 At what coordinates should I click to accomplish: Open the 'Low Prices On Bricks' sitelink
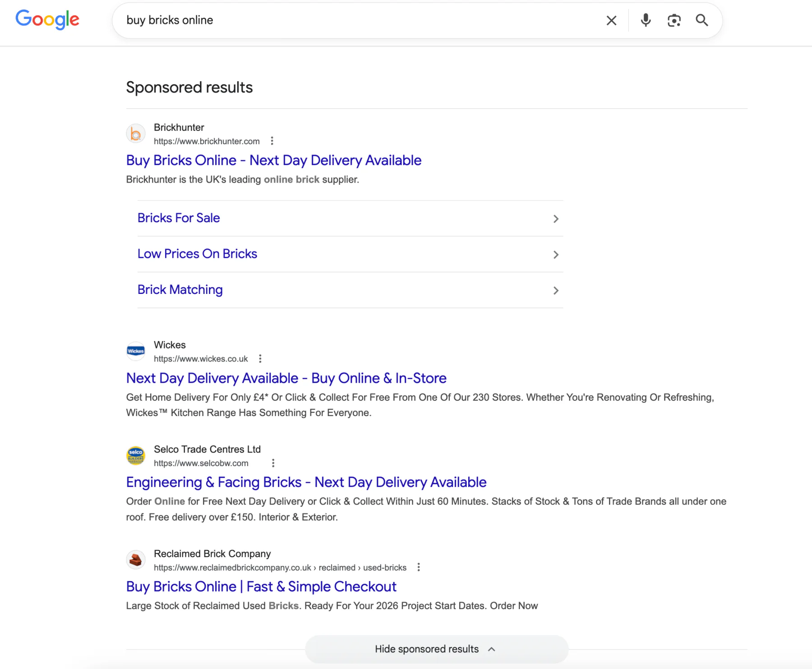tap(197, 254)
